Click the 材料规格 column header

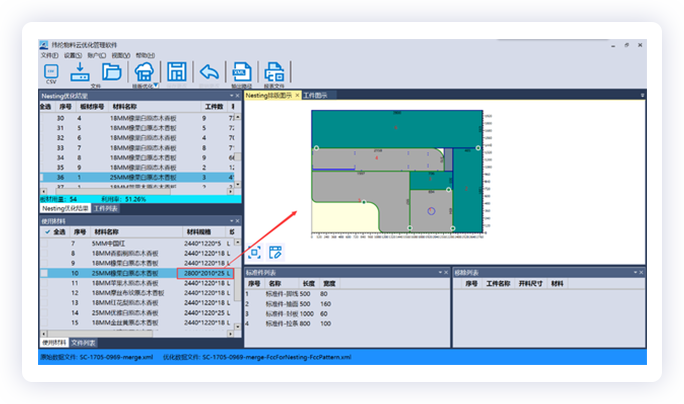pos(199,232)
